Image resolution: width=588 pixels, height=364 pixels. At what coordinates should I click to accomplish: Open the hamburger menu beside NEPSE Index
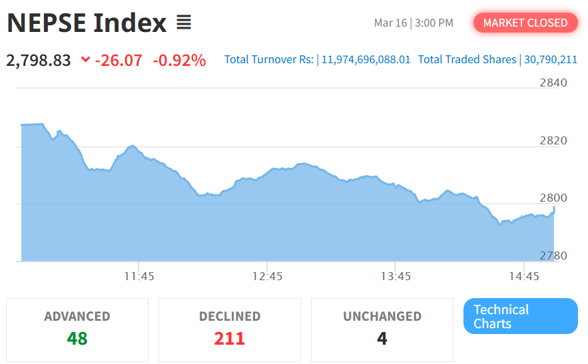184,23
